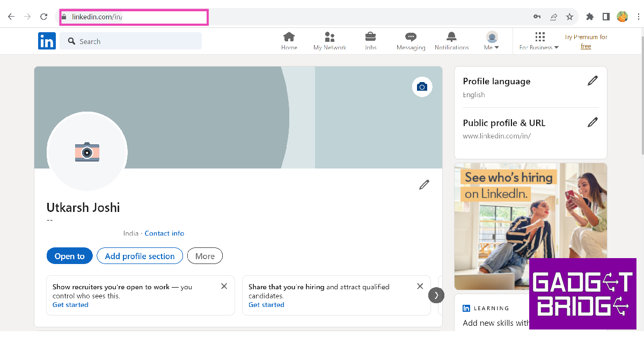Click pencil icon to edit intro
The height and width of the screenshot is (337, 644).
coord(424,185)
